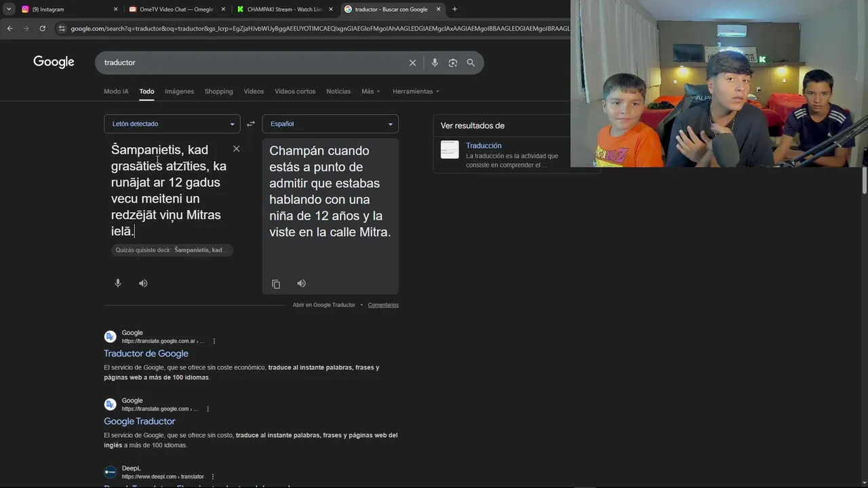Open the Google Traductor result link
This screenshot has width=868, height=488.
coord(139,422)
